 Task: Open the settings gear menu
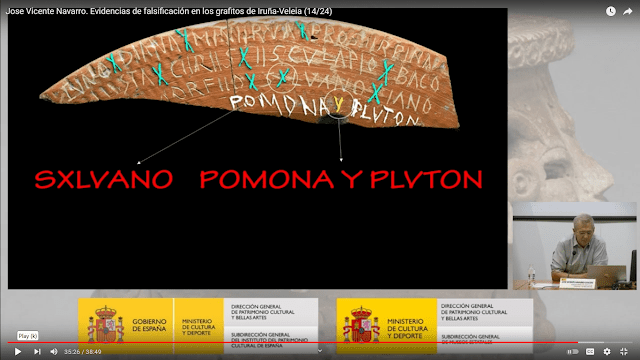(x=607, y=351)
